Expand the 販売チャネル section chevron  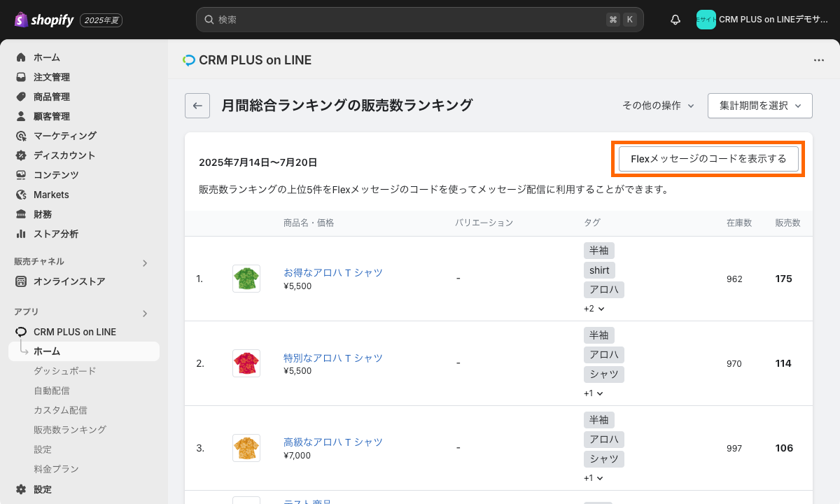click(145, 263)
